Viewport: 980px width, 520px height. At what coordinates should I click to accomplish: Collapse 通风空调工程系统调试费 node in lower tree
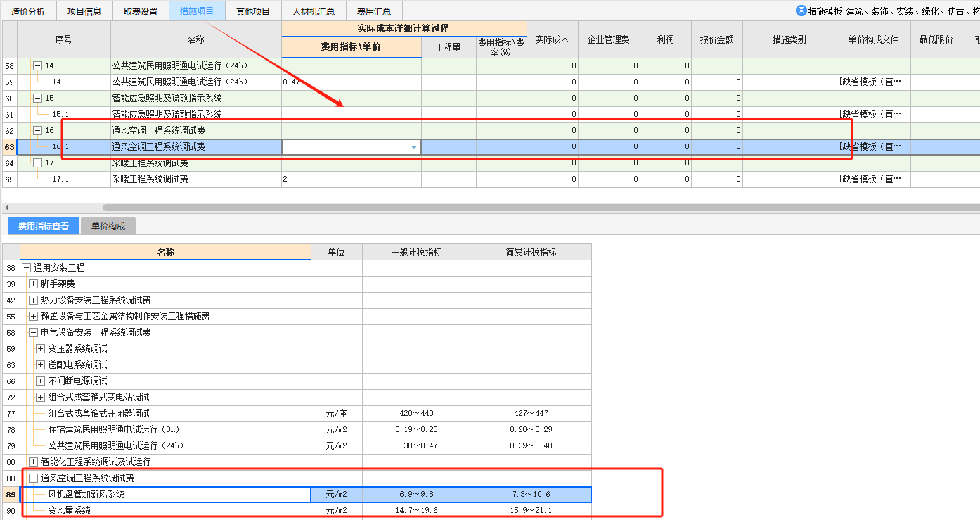click(33, 478)
